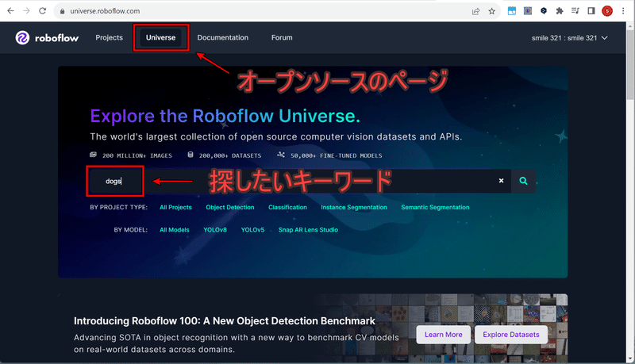The height and width of the screenshot is (364, 635).
Task: Select the Universe nav tab
Action: [x=161, y=37]
